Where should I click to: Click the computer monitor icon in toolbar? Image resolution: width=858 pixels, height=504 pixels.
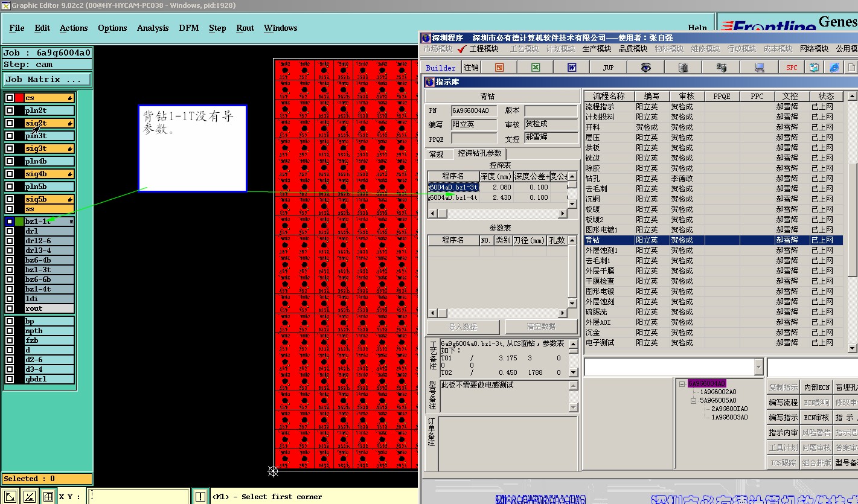759,68
